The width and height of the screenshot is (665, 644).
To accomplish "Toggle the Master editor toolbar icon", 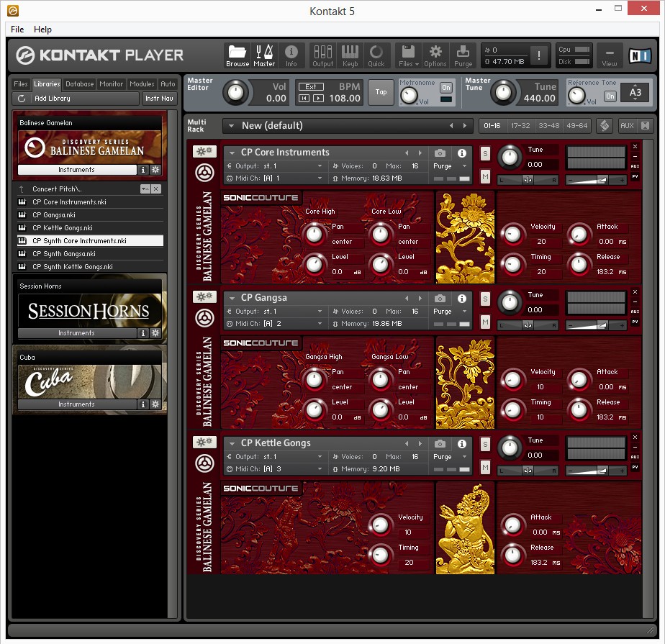I will tap(264, 55).
